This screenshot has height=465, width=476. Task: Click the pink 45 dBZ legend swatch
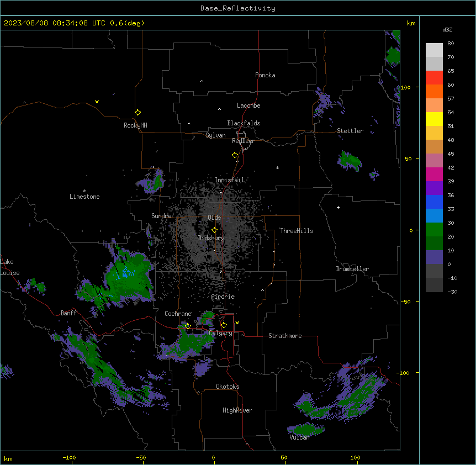(x=434, y=161)
